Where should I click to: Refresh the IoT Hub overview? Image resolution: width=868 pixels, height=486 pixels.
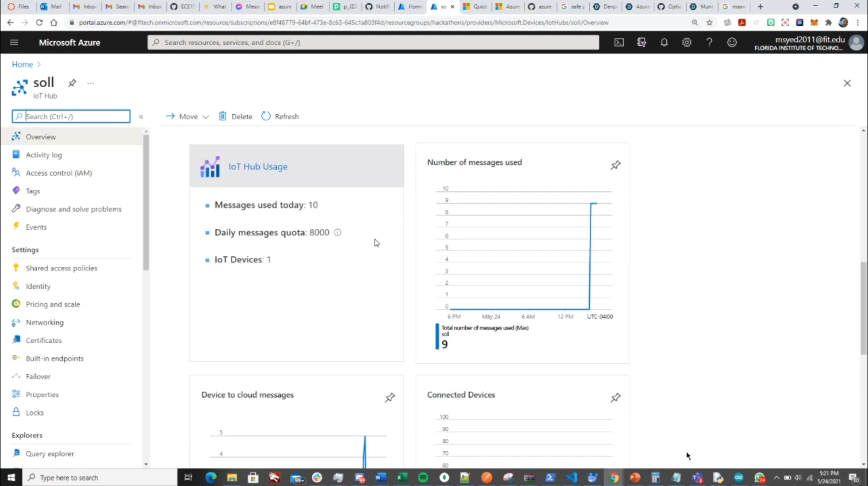[280, 116]
